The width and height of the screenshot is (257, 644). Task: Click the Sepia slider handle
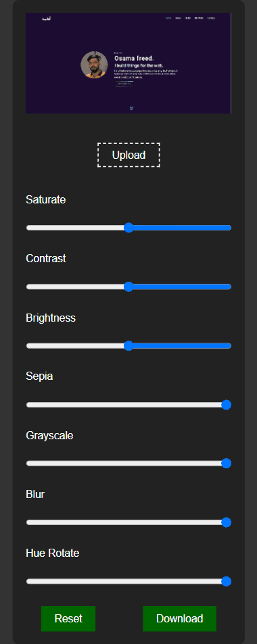(226, 405)
